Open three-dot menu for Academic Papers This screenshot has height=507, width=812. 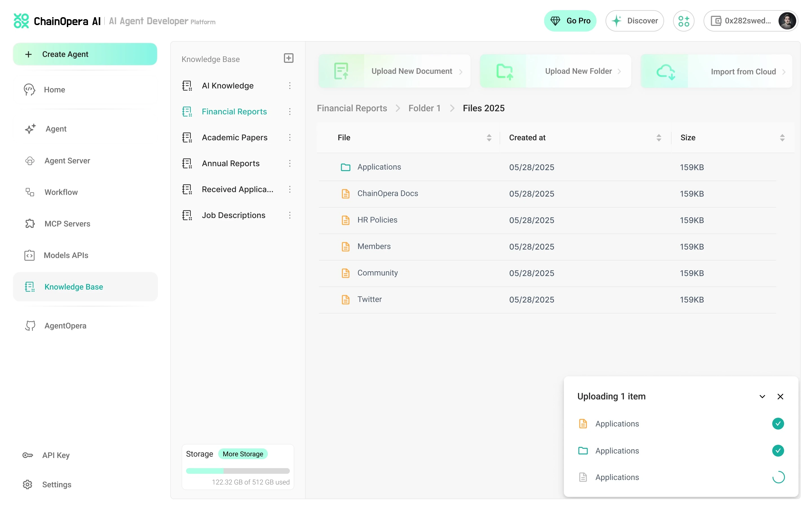pyautogui.click(x=290, y=137)
